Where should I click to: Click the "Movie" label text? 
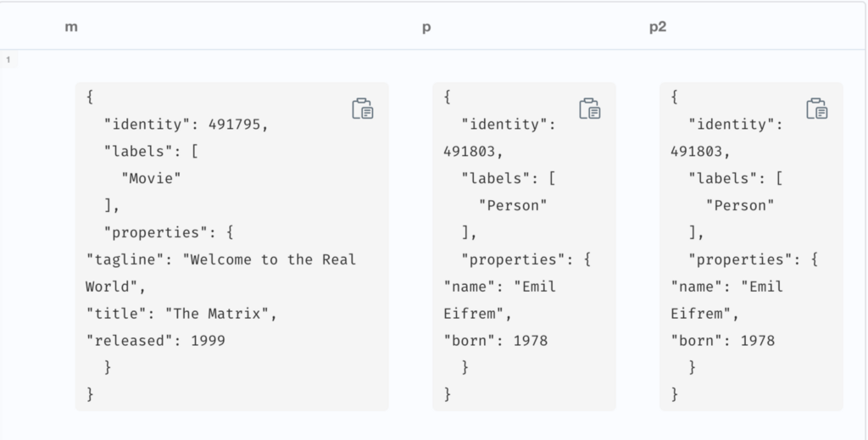coord(151,178)
